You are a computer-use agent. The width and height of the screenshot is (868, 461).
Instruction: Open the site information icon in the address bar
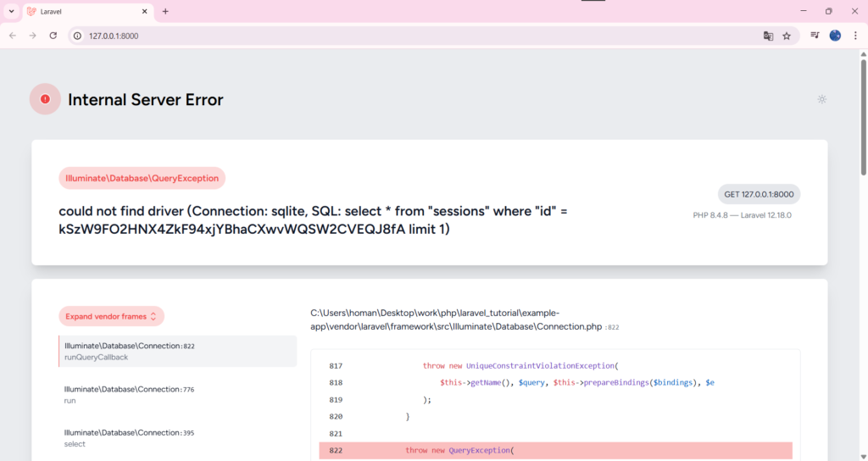pos(77,36)
